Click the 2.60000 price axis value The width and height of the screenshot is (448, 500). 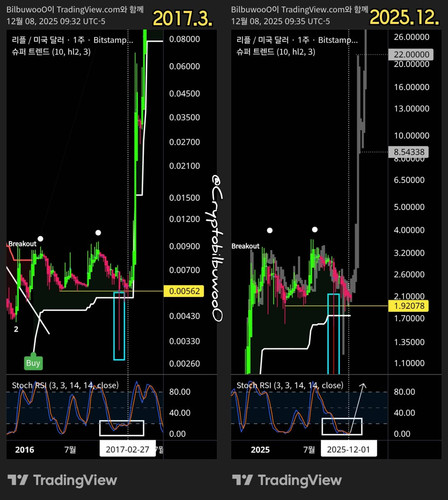click(409, 275)
